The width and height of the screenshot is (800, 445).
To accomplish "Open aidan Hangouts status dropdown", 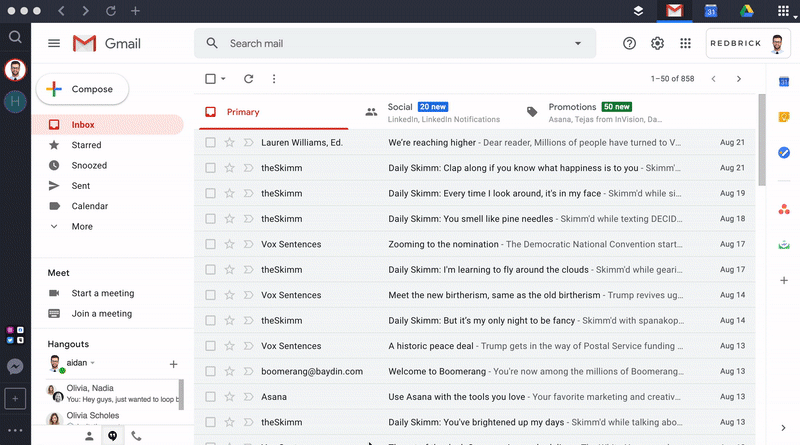I will (92, 363).
